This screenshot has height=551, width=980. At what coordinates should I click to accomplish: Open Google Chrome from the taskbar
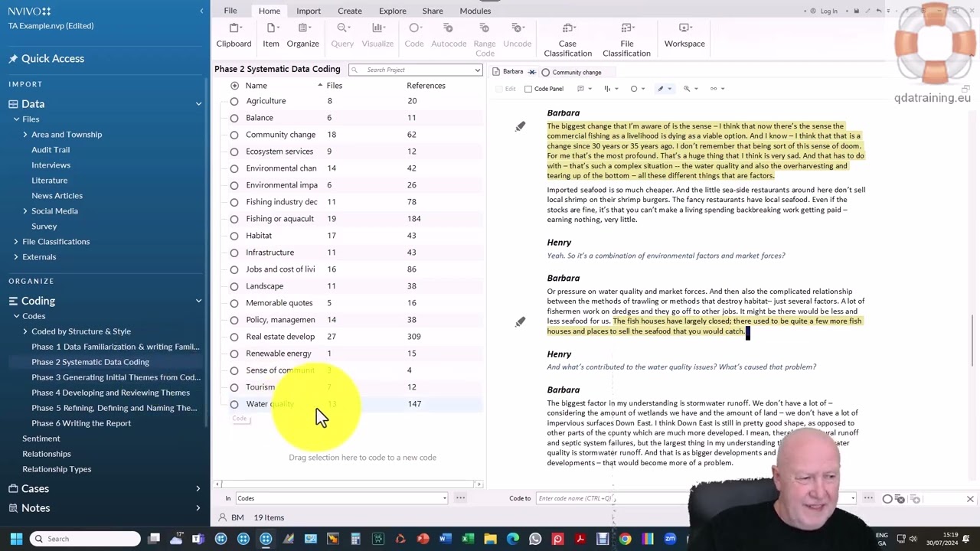click(626, 539)
